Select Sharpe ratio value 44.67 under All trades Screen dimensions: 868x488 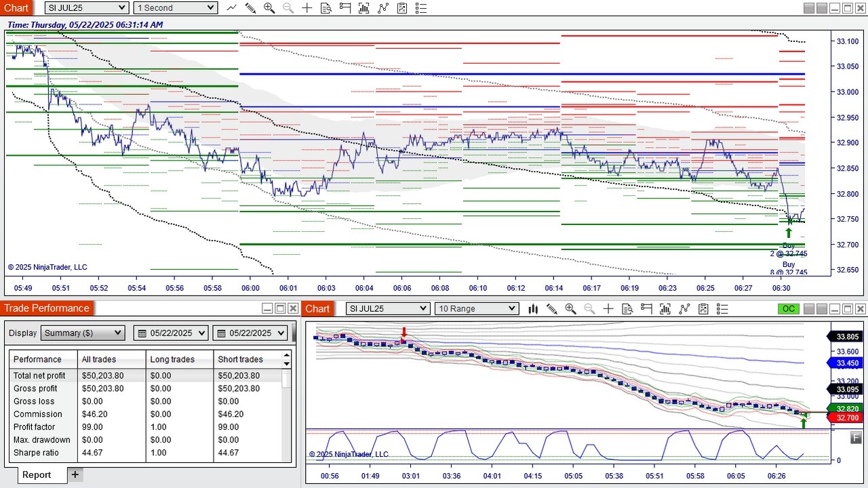point(93,453)
